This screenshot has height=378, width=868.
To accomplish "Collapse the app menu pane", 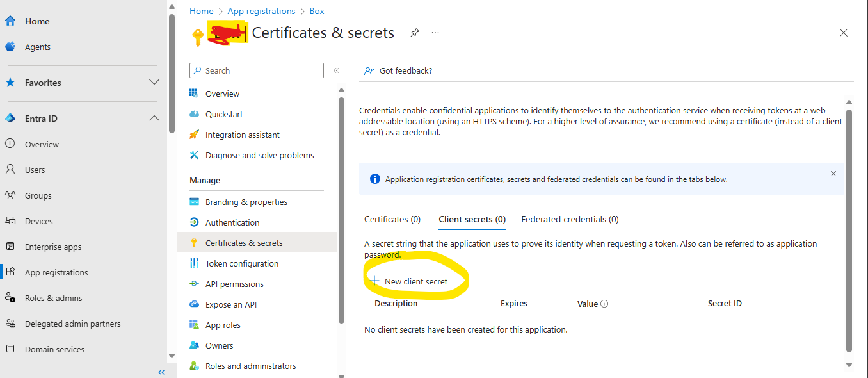I will coord(336,70).
